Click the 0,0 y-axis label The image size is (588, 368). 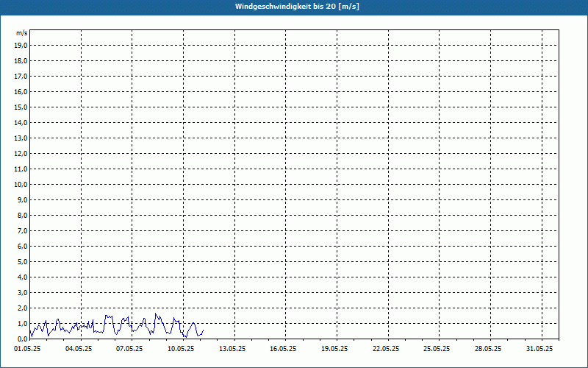tap(22, 339)
